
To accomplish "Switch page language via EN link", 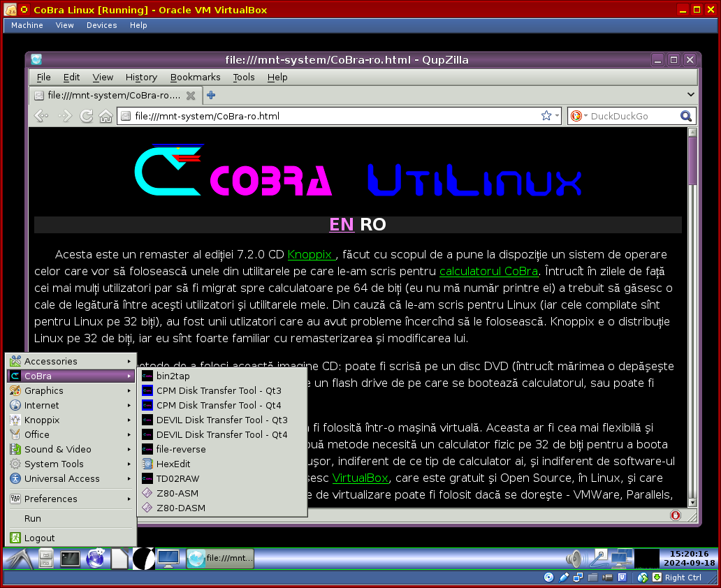I will coord(342,224).
